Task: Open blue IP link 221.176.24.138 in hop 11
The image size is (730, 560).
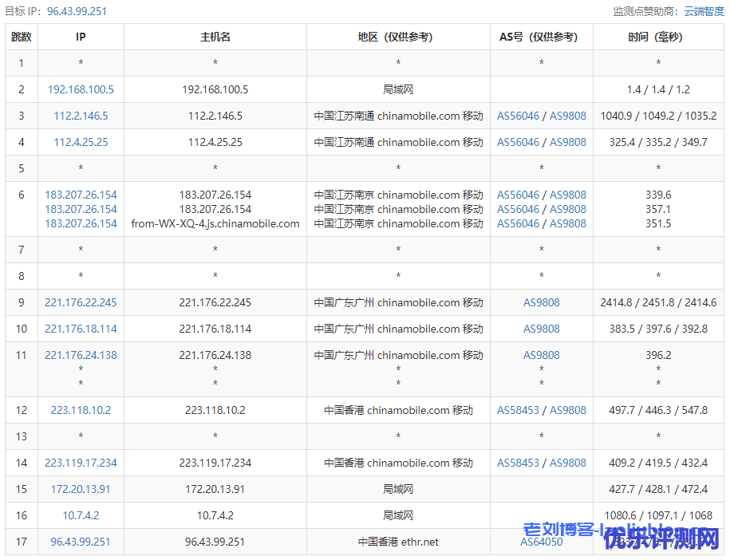Action: click(81, 355)
